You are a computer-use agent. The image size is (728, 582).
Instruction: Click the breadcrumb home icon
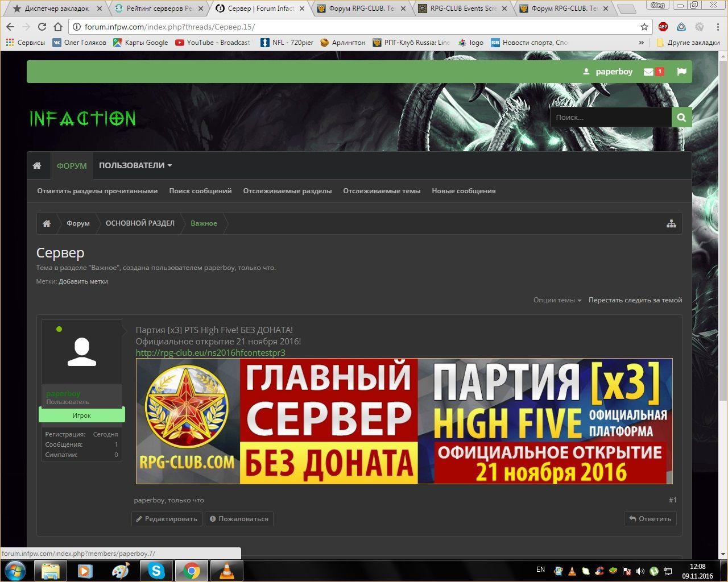click(x=47, y=223)
